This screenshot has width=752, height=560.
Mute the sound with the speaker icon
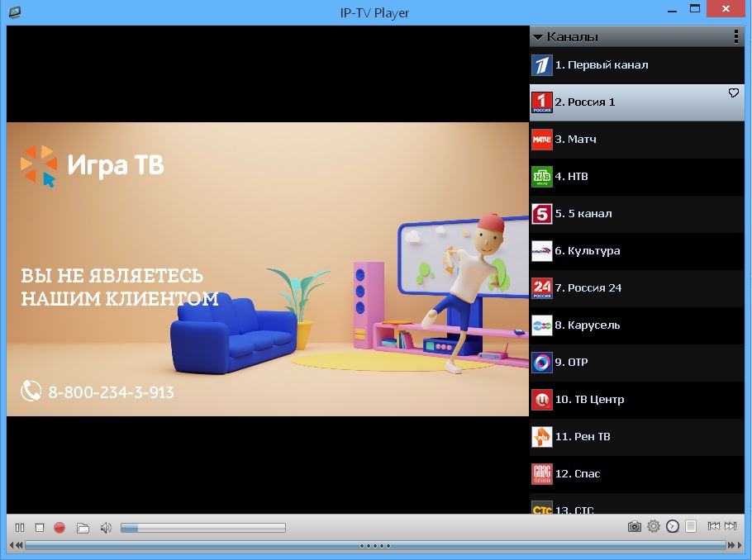coord(106,528)
